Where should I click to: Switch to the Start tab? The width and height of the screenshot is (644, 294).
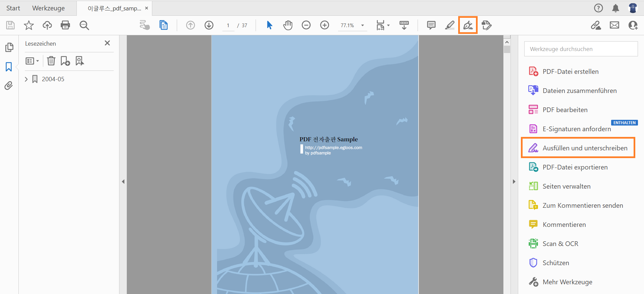[13, 8]
